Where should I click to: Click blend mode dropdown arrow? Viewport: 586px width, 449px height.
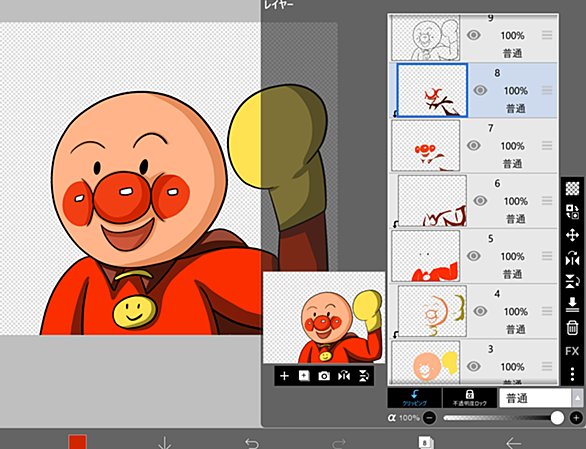click(577, 398)
